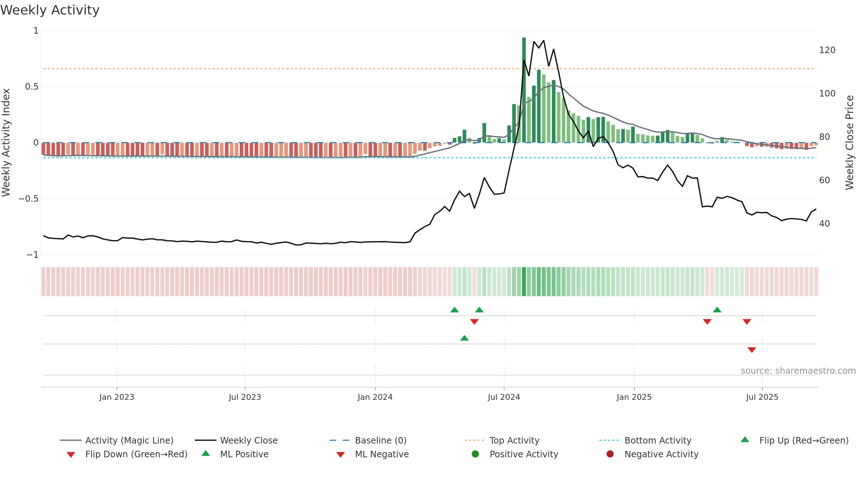Viewport: 868px width, 488px height.
Task: Click the Flip Up green triangle legend icon
Action: pos(745,440)
